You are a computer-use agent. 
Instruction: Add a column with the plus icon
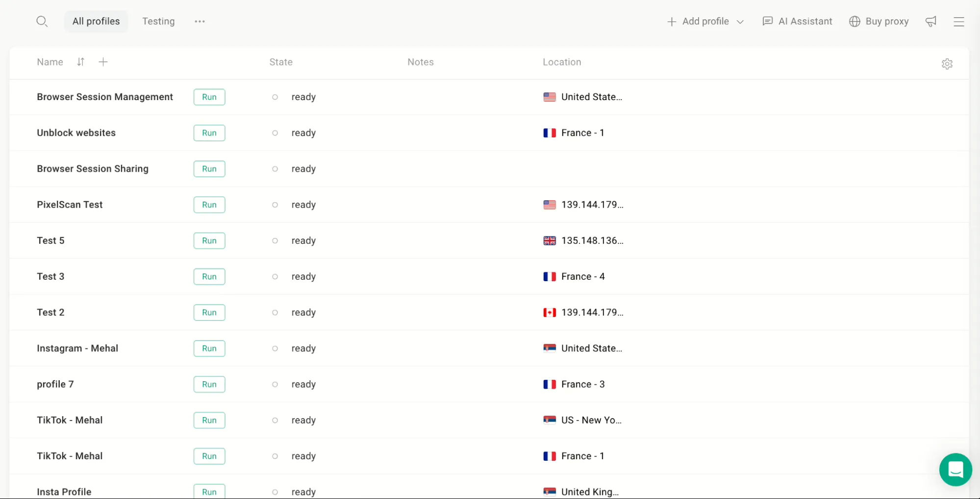pyautogui.click(x=103, y=62)
